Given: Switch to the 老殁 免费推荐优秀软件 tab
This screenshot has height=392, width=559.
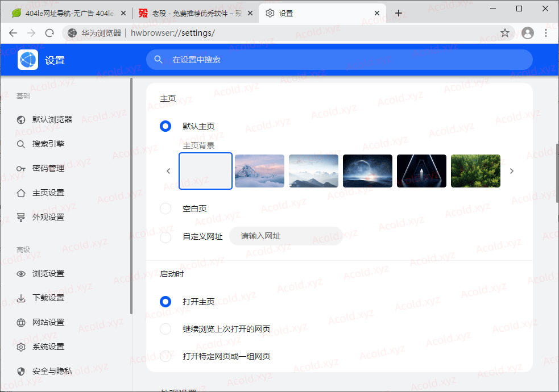Looking at the screenshot, I should (196, 13).
